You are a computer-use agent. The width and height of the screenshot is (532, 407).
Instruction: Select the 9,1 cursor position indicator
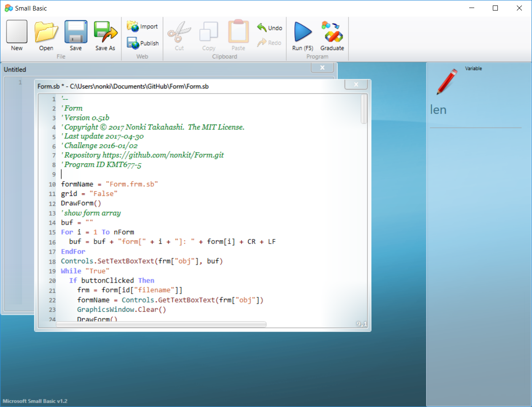(x=361, y=324)
